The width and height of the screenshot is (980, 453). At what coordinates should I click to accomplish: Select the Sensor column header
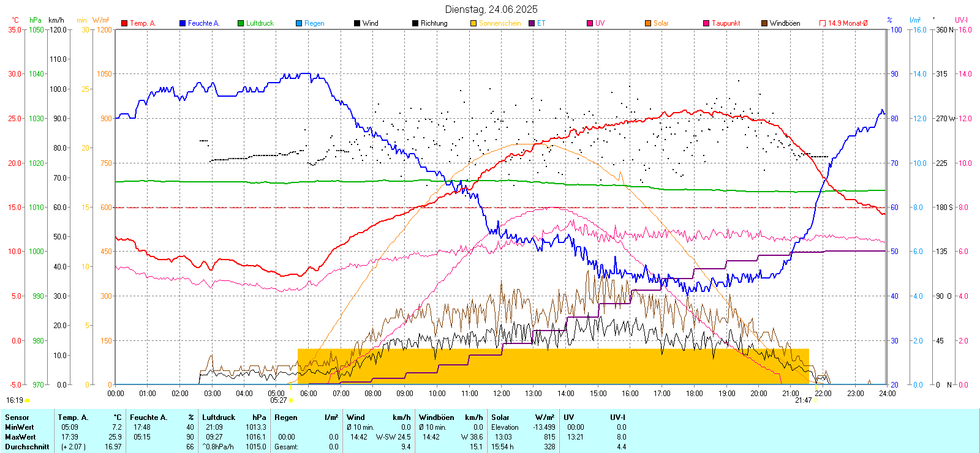pyautogui.click(x=17, y=417)
